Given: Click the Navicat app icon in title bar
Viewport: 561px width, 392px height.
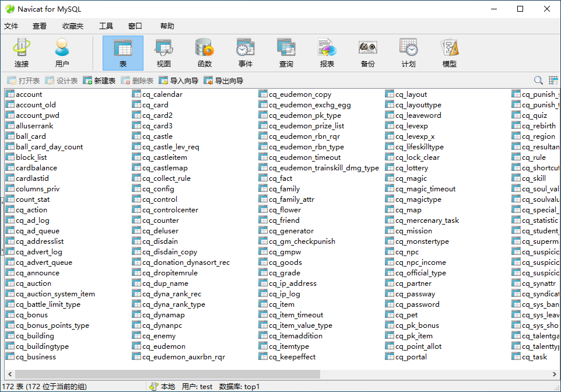Looking at the screenshot, I should coord(10,9).
